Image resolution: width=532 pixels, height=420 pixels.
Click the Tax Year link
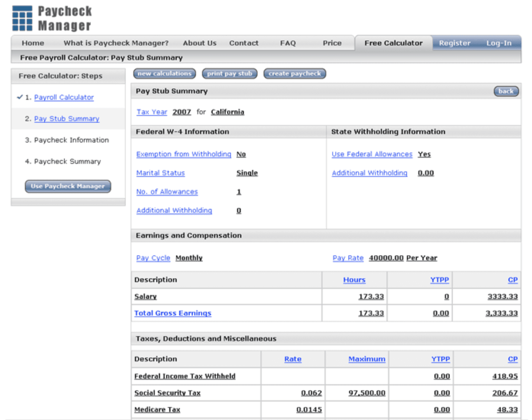pos(151,112)
